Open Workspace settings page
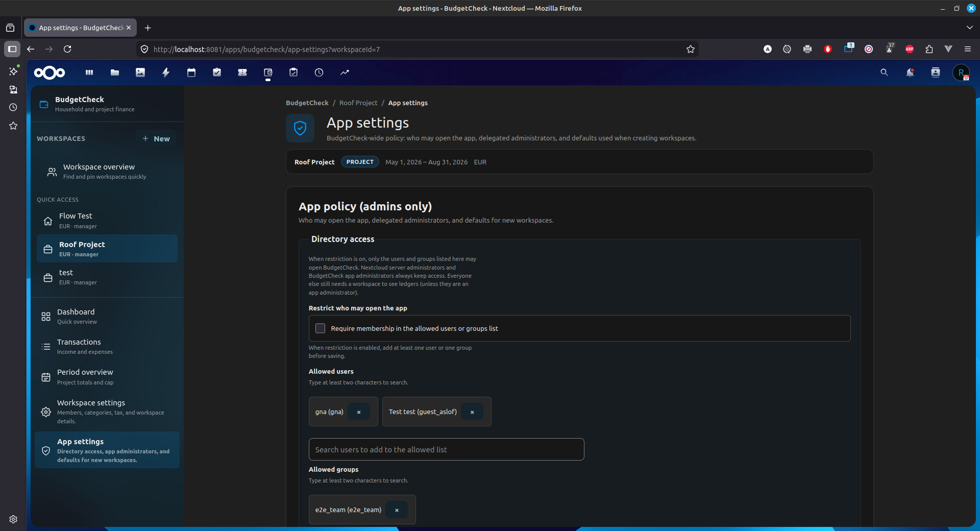The width and height of the screenshot is (980, 531). 107,412
